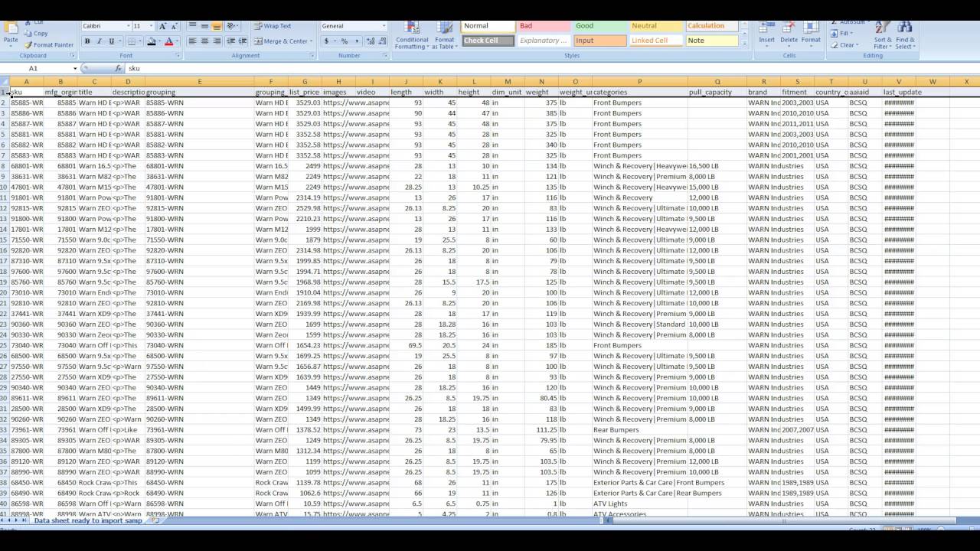Screen dimensions: 980x551
Task: Select column P header
Action: coord(639,81)
